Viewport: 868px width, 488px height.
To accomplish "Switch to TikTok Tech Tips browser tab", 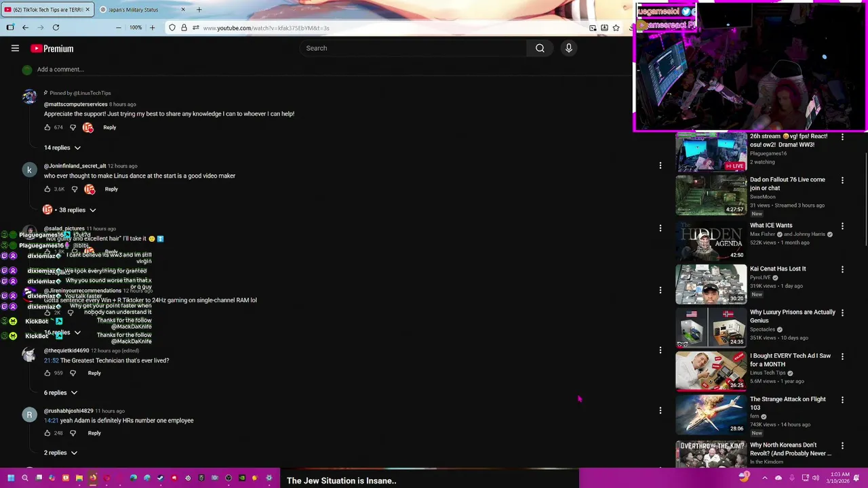I will tap(47, 9).
